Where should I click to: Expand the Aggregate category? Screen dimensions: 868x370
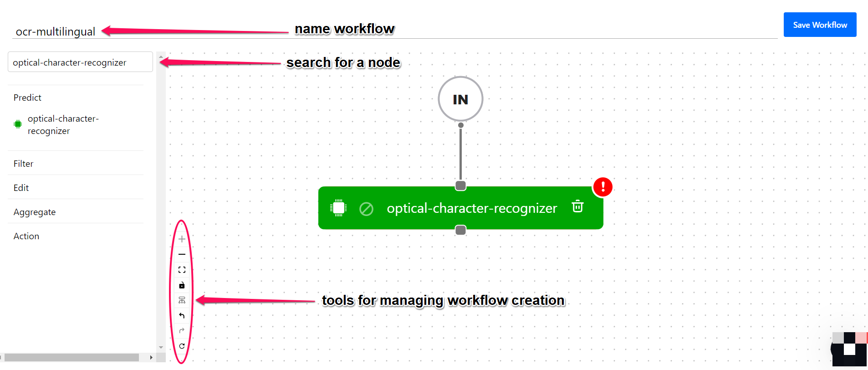35,212
